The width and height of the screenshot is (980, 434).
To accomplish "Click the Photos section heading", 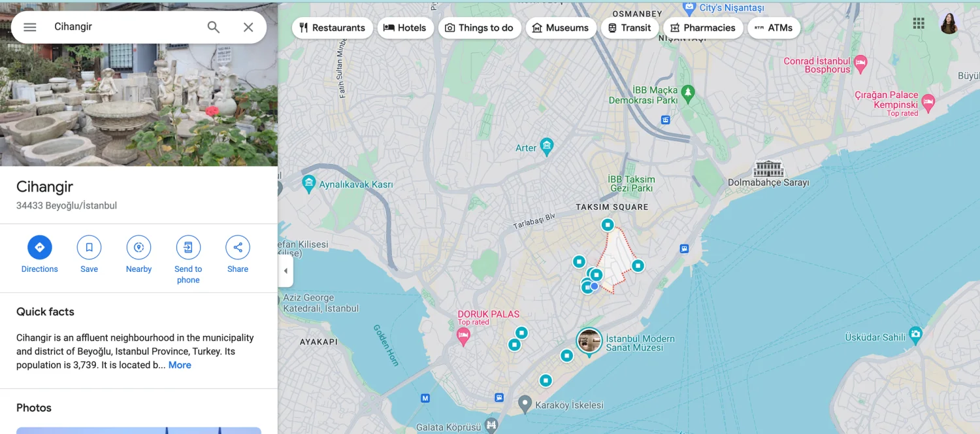I will coord(34,408).
